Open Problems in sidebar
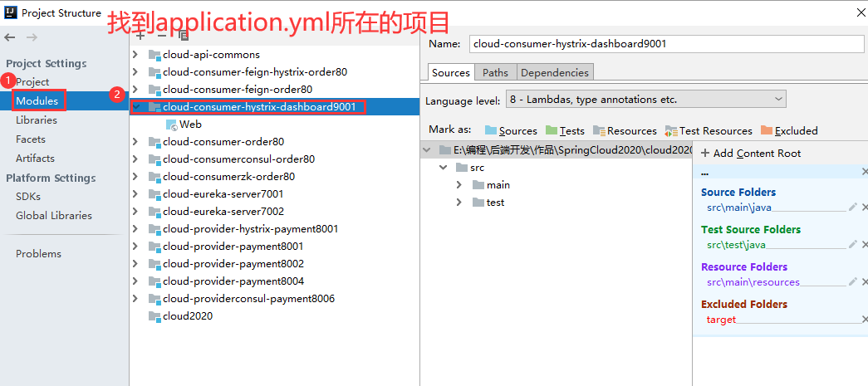Viewport: 868px width, 386px height. pyautogui.click(x=39, y=254)
